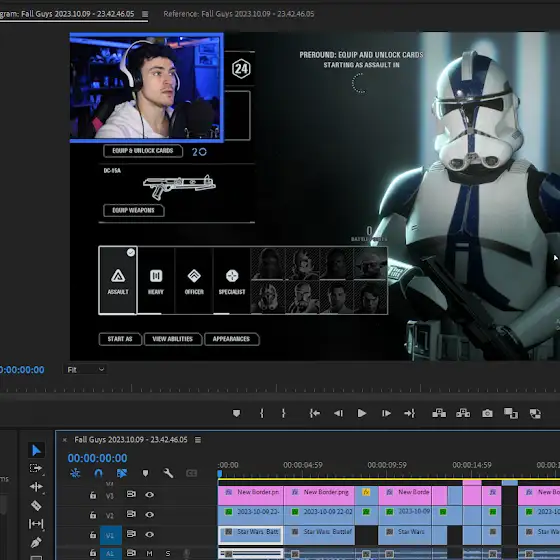Toggle sync lock on track V3

point(131,494)
